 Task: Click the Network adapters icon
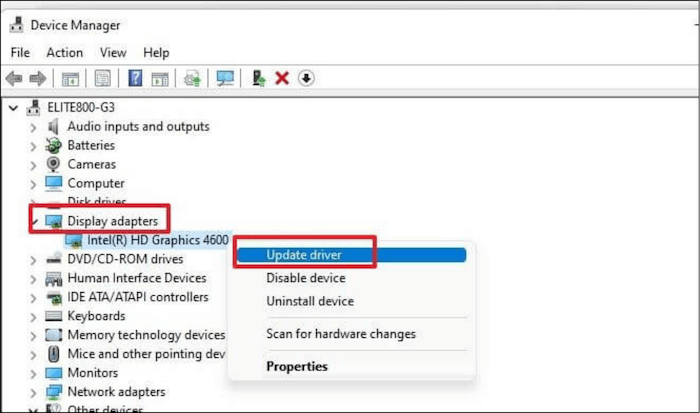[54, 392]
